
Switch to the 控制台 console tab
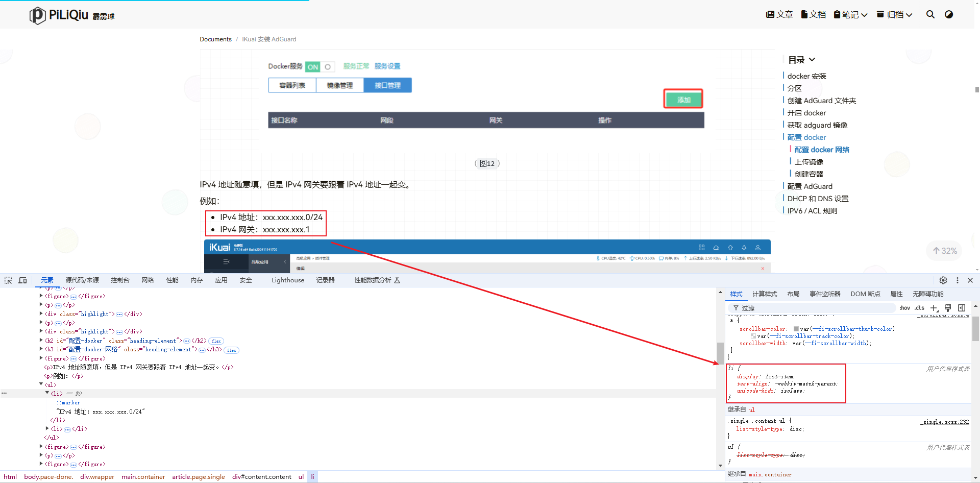tap(120, 280)
